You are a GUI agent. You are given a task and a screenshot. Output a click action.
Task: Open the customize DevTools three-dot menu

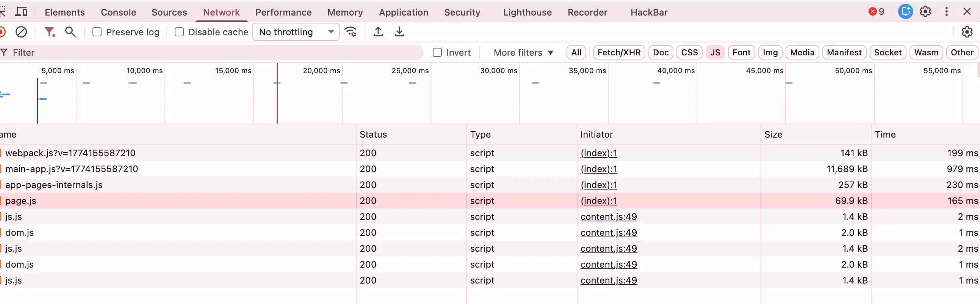coord(947,12)
